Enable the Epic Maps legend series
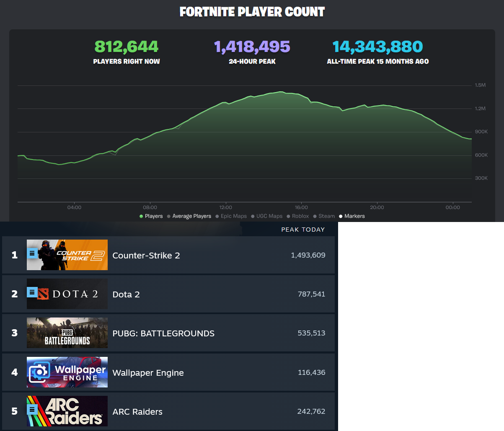This screenshot has width=504, height=431. click(x=231, y=216)
